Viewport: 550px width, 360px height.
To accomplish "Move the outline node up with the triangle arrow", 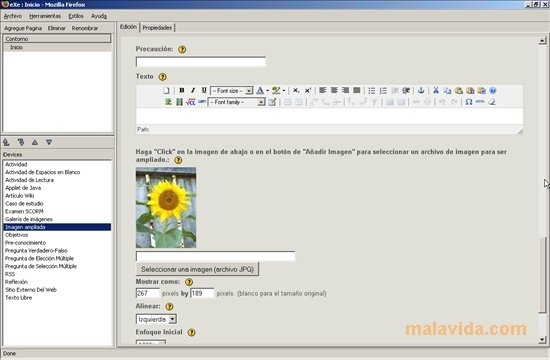I will [35, 142].
